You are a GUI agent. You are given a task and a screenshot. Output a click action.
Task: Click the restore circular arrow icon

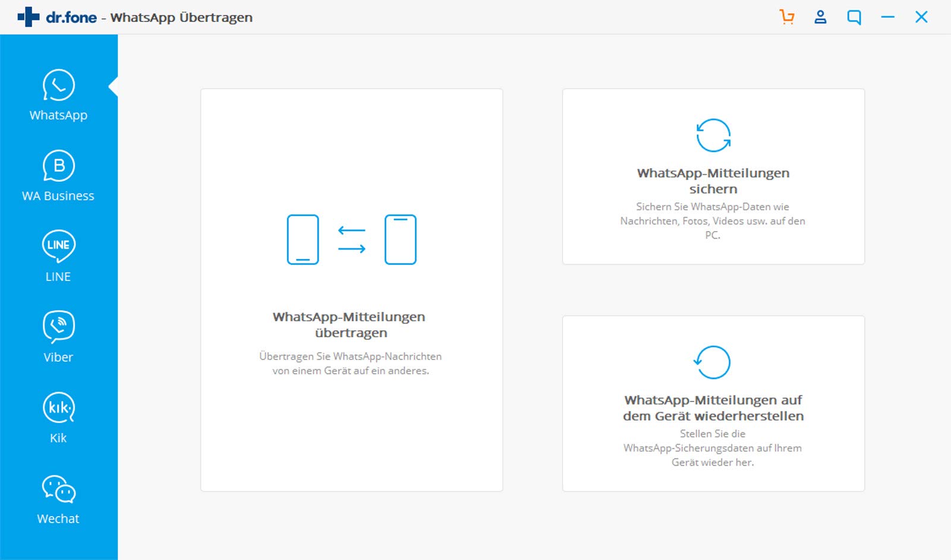tap(712, 362)
